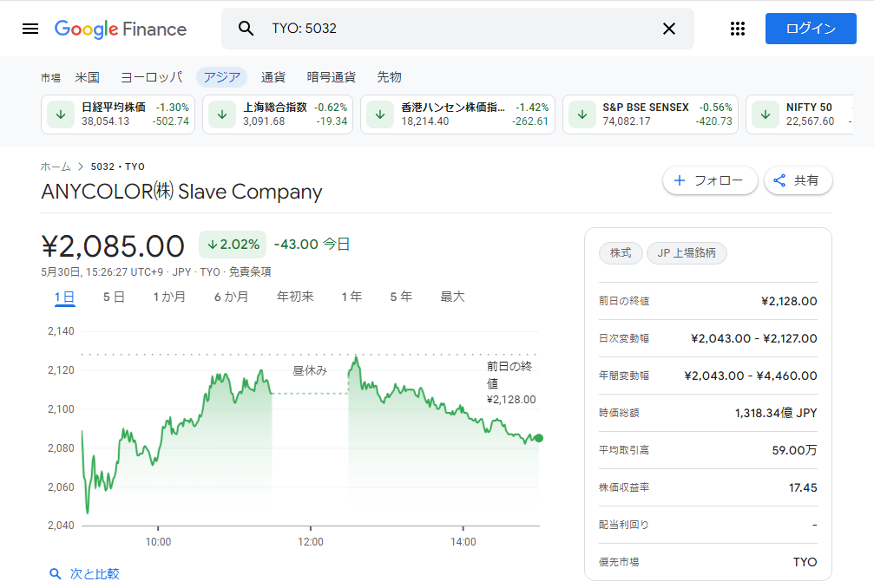Click the 5032 • TYO breadcrumb text
This screenshot has width=874, height=588.
(x=118, y=167)
